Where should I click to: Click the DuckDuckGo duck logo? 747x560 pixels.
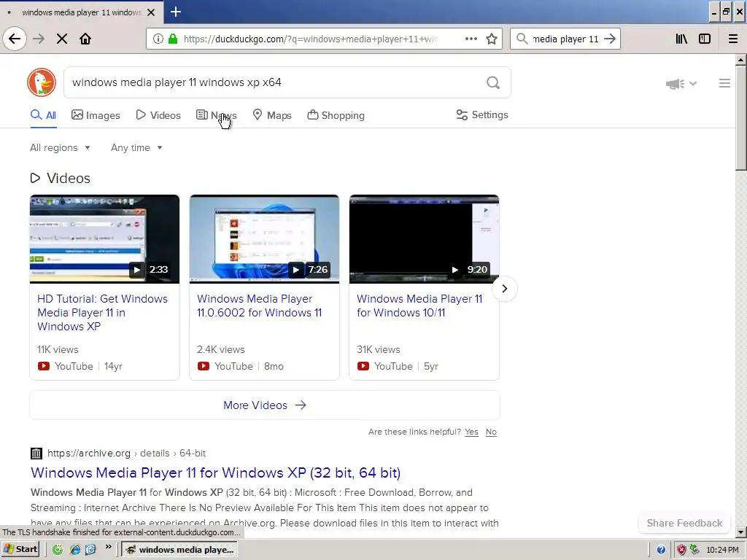point(42,82)
